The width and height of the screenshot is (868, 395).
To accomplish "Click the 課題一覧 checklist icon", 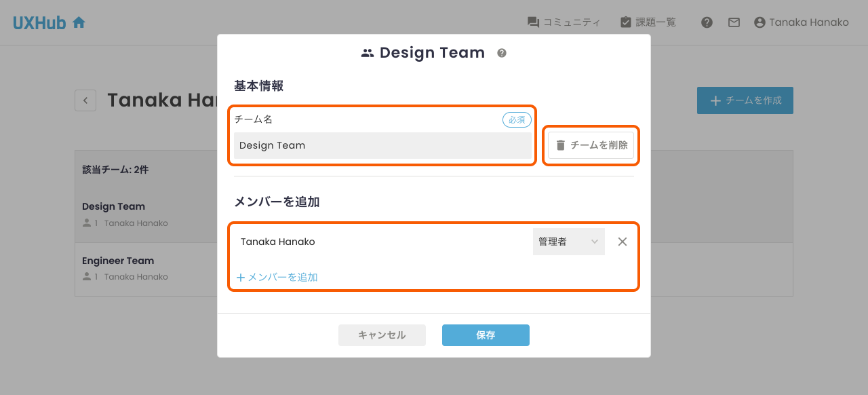I will (x=625, y=22).
